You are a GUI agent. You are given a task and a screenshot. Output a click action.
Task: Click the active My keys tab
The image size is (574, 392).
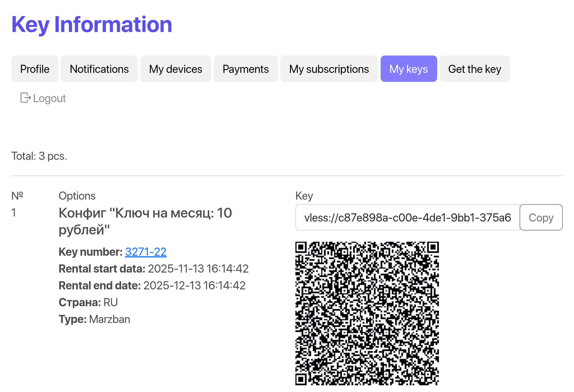point(408,69)
